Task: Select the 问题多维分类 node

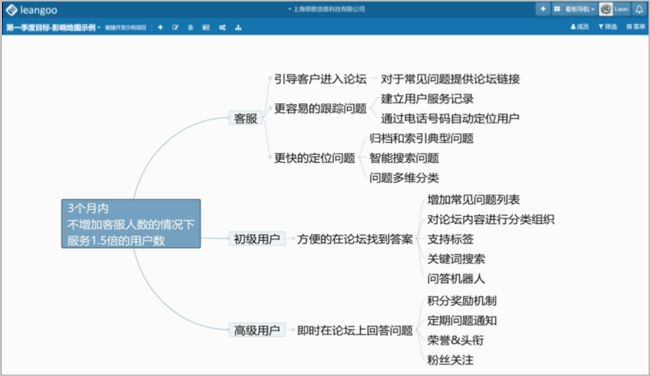Action: click(404, 178)
